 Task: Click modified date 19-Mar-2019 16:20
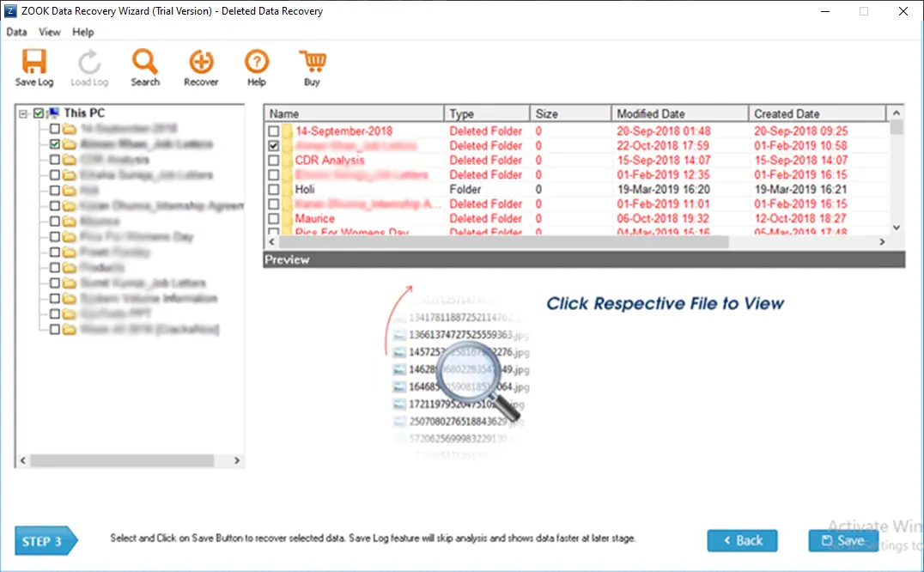[664, 189]
